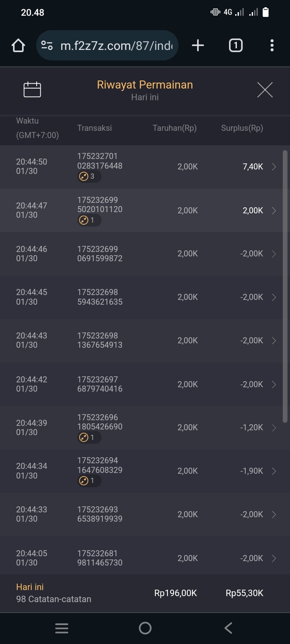Close the Riwayat Permainan panel
The height and width of the screenshot is (644, 290).
tap(265, 90)
